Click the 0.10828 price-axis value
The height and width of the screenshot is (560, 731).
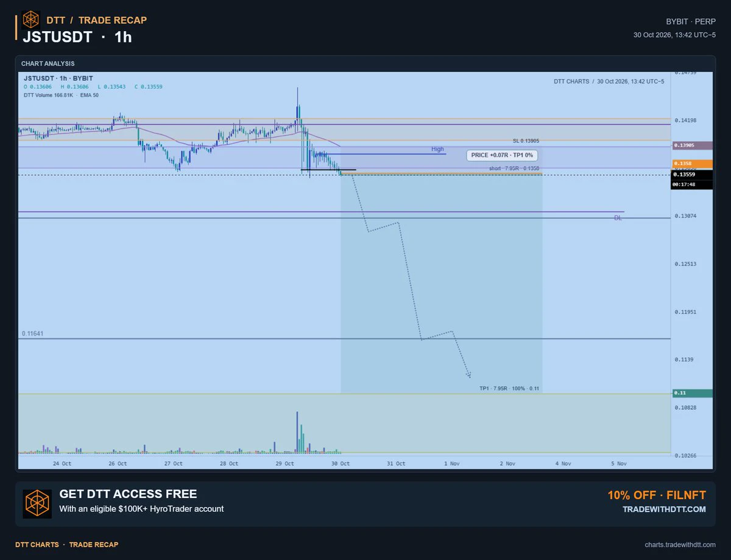(685, 407)
